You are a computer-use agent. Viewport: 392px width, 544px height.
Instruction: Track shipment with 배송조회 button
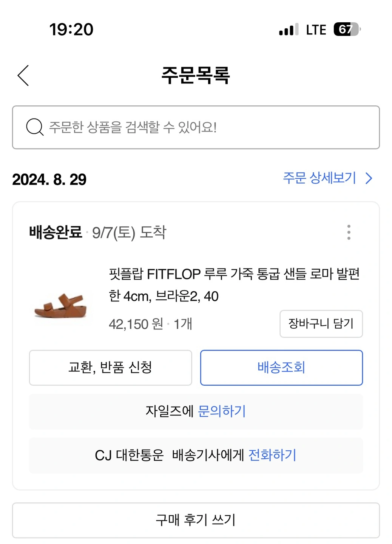pos(281,368)
